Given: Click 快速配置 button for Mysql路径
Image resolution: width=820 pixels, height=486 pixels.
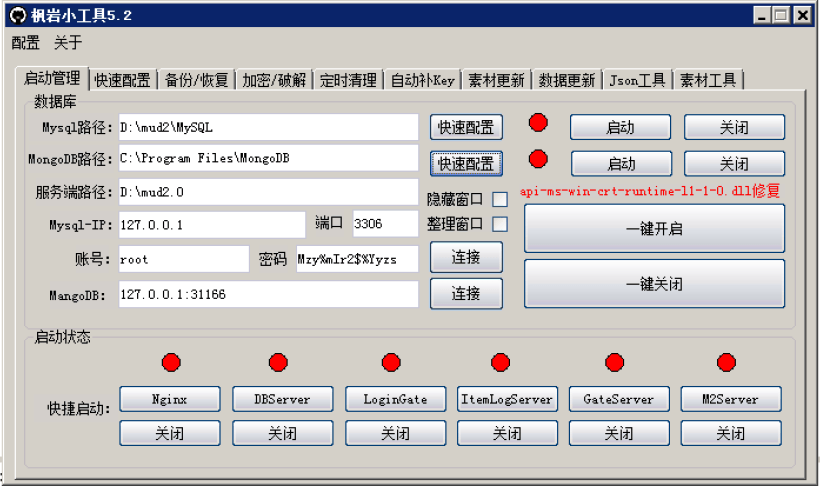Looking at the screenshot, I should 466,127.
